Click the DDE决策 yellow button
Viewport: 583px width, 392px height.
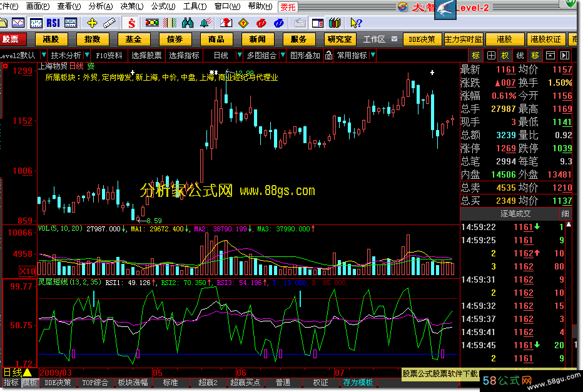tap(422, 39)
